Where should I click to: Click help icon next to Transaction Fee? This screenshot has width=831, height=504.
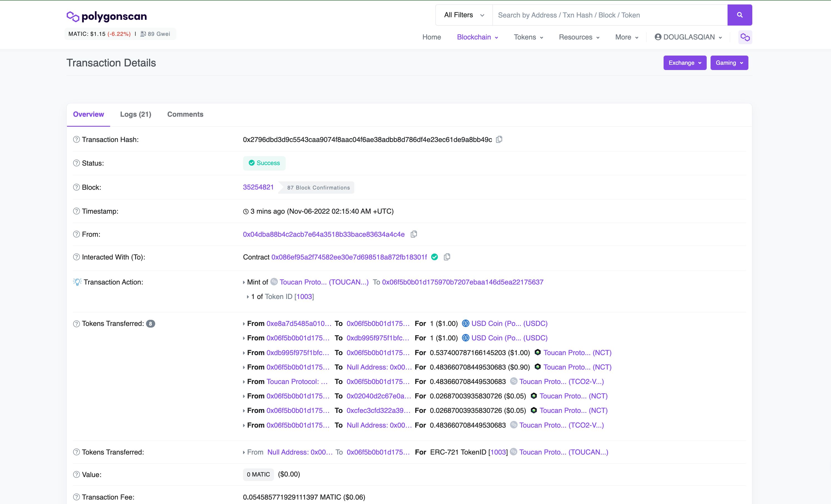(76, 497)
